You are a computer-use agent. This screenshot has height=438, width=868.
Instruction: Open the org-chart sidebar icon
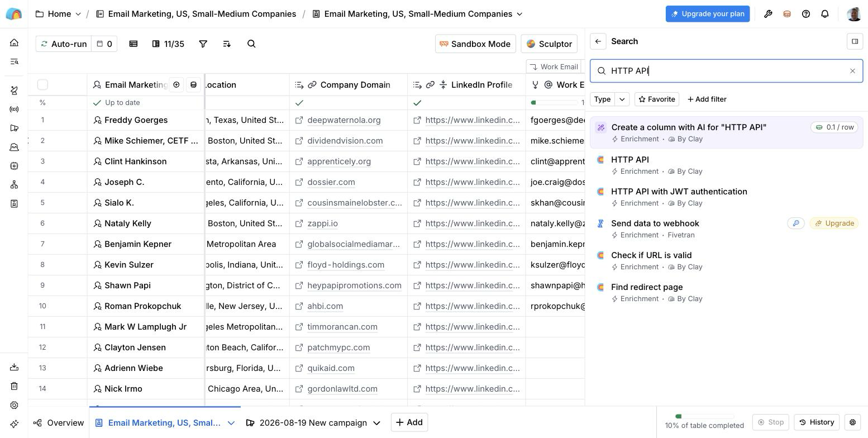click(15, 185)
